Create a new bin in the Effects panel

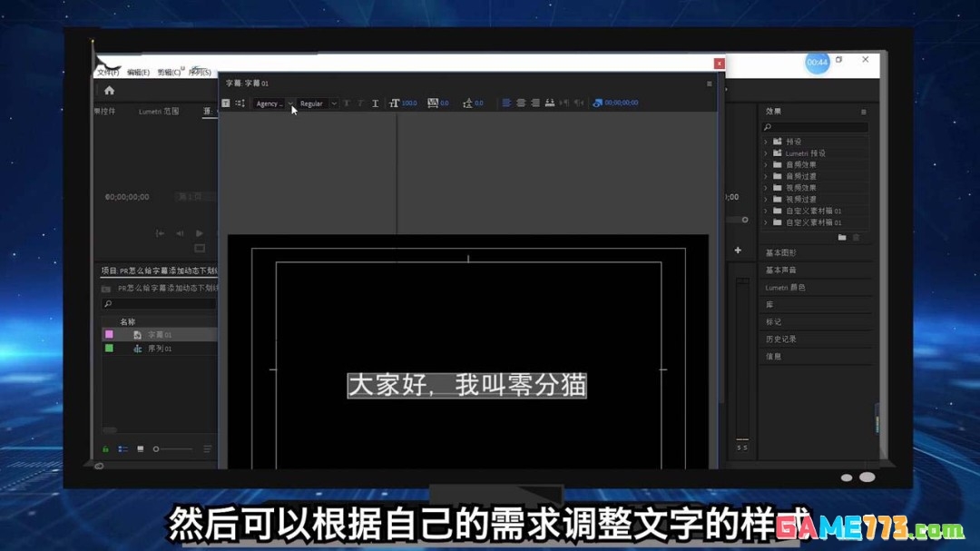(843, 237)
